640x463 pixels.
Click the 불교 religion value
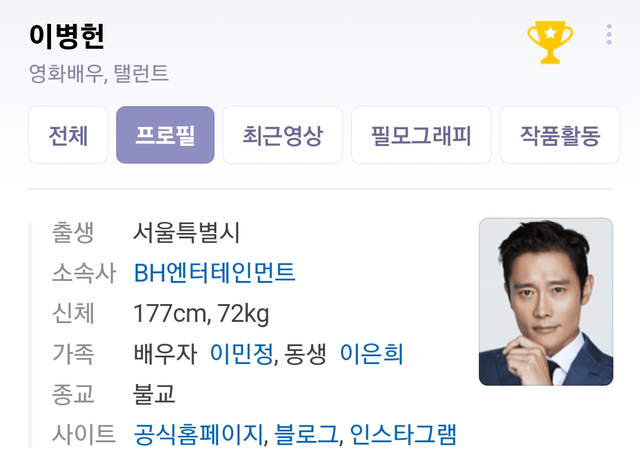[154, 394]
